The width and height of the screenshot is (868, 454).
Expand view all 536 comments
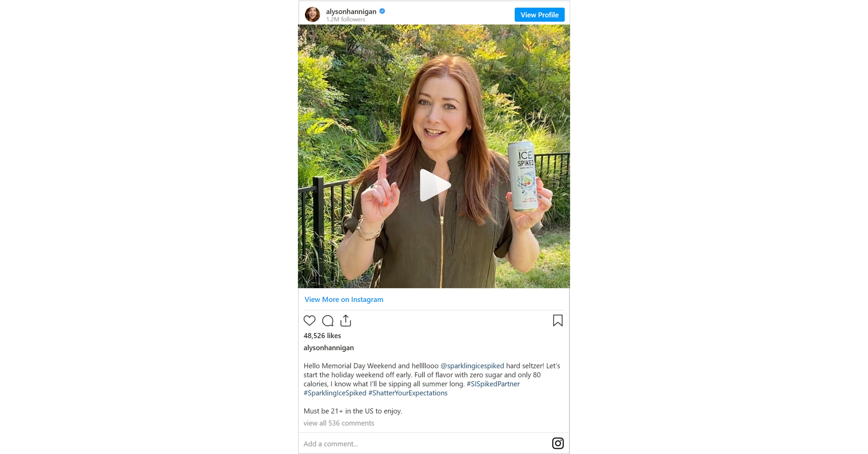click(339, 423)
